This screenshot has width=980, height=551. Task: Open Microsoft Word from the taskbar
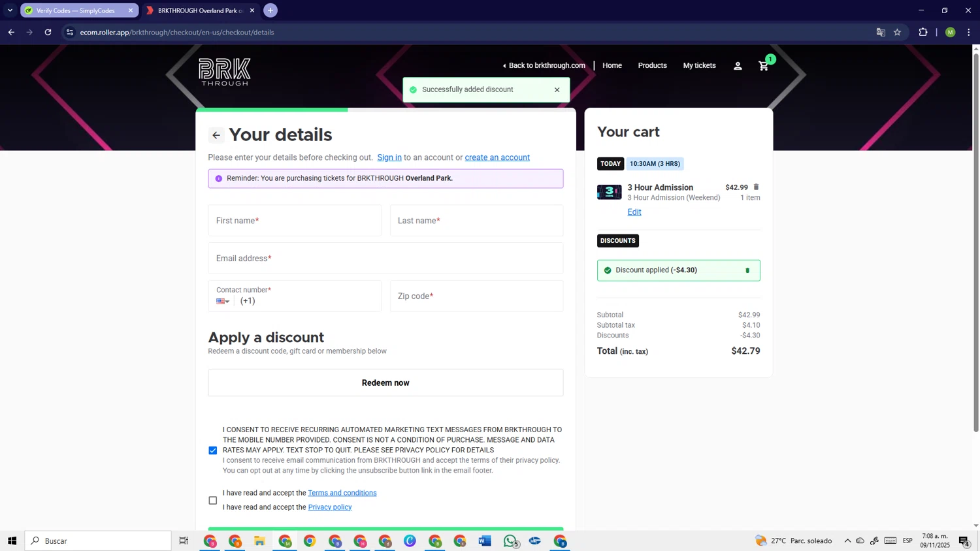click(485, 541)
